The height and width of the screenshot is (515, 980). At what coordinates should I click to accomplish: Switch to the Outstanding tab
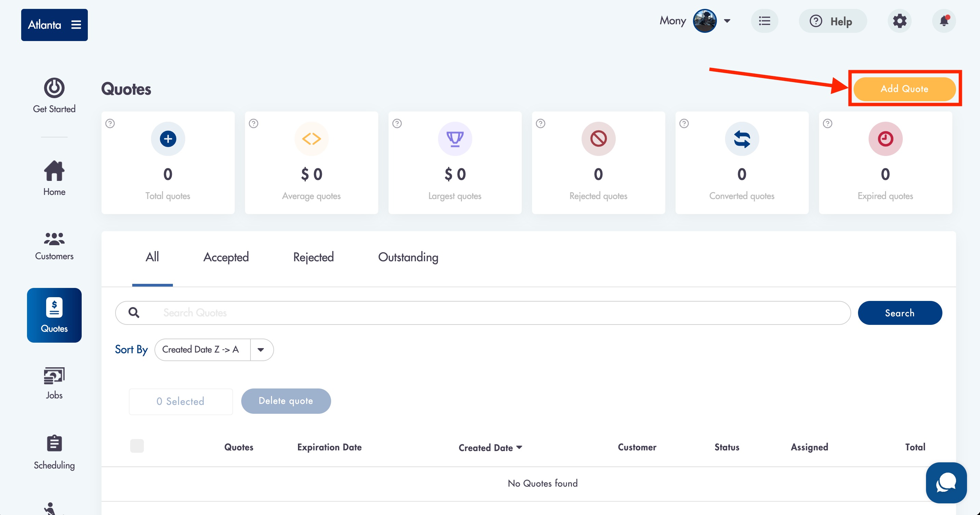(408, 257)
